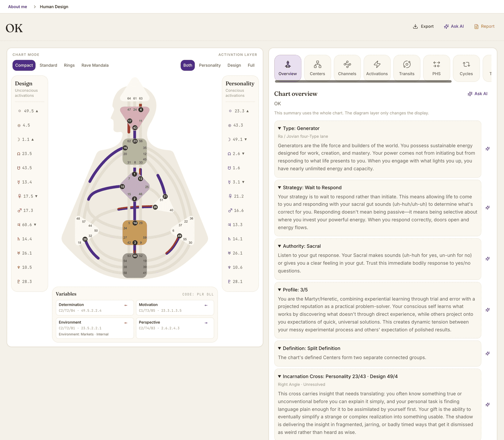Collapse the Strategy: Wait to Respond section
This screenshot has height=440, width=504.
click(279, 188)
